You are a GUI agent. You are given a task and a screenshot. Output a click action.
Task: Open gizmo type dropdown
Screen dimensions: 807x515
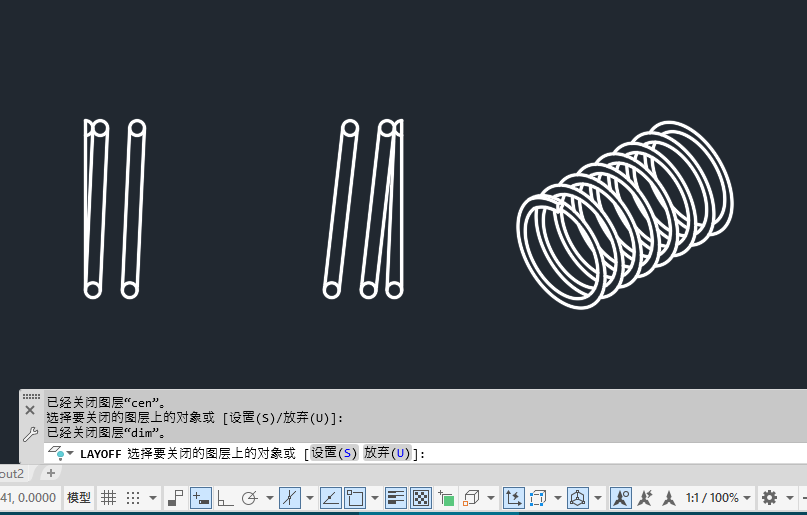point(598,498)
